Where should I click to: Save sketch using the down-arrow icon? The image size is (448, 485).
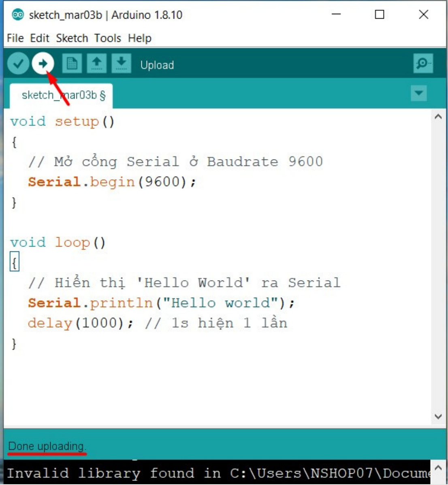click(121, 64)
